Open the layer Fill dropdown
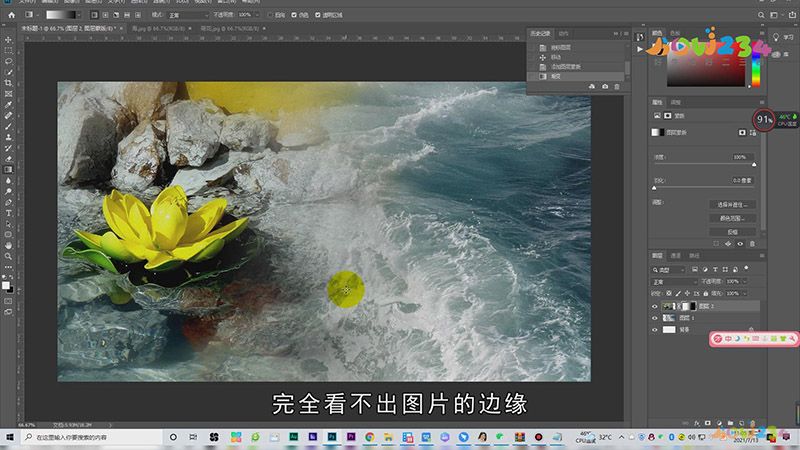The height and width of the screenshot is (450, 800). [x=744, y=293]
